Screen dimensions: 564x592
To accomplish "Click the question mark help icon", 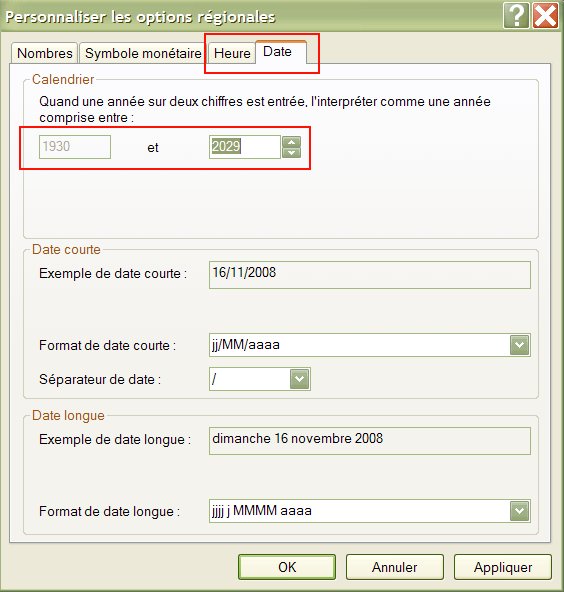I will click(x=516, y=15).
